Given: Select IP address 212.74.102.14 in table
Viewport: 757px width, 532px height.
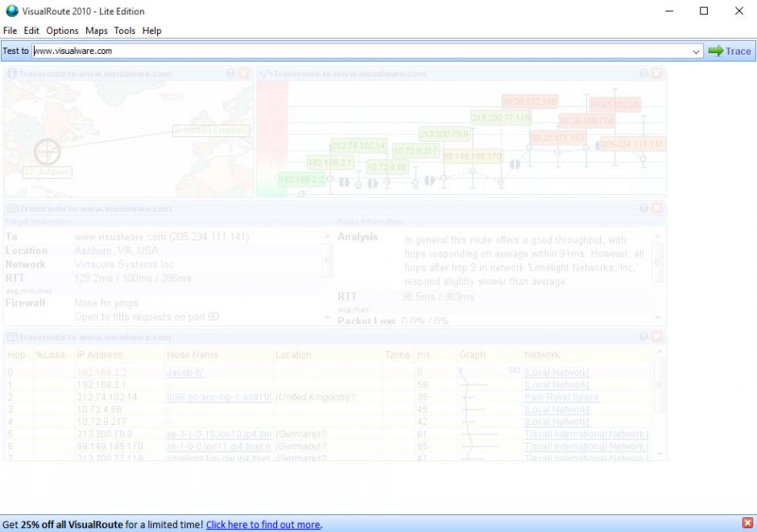Looking at the screenshot, I should (x=106, y=397).
